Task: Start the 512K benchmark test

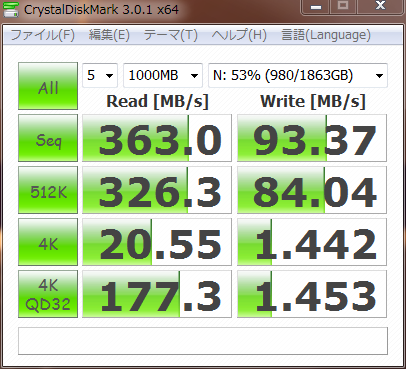Action: tap(48, 190)
